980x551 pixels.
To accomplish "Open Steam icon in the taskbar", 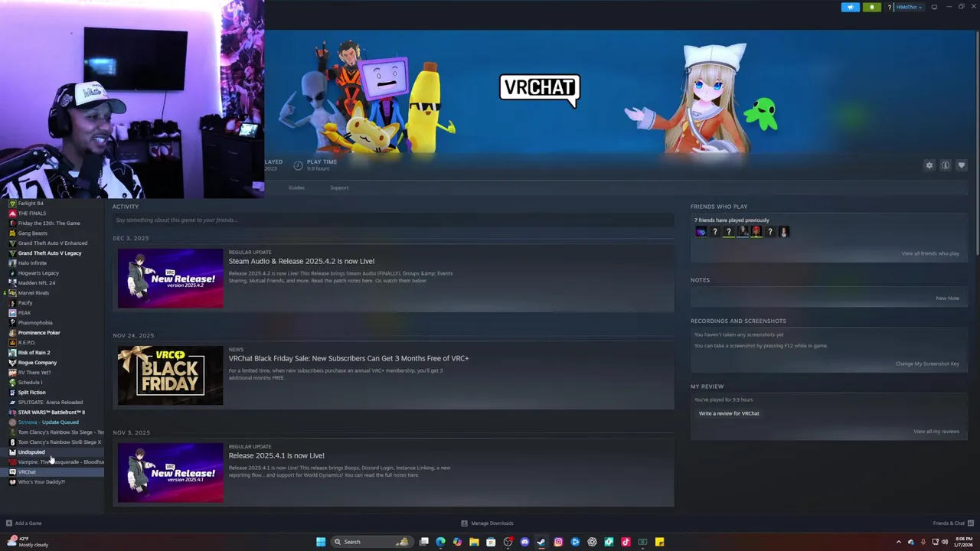I will tap(541, 542).
